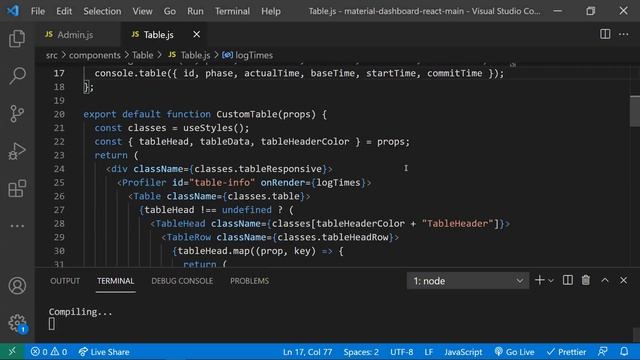Image resolution: width=640 pixels, height=360 pixels.
Task: Select terminal from the '1: node' dropdown
Action: click(x=468, y=281)
